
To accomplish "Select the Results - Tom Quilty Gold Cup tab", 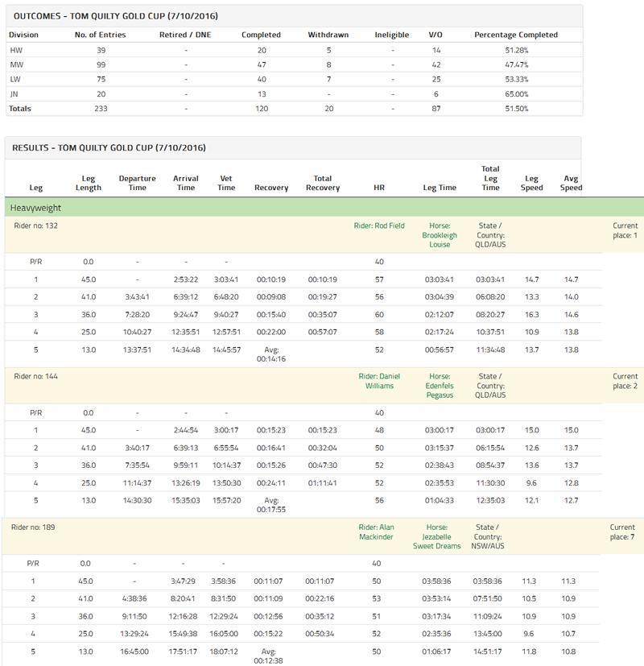I will click(x=109, y=147).
